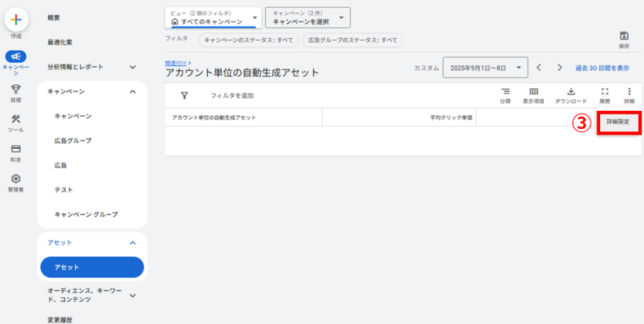Click the filter funnel icon
The width and height of the screenshot is (644, 324).
184,95
